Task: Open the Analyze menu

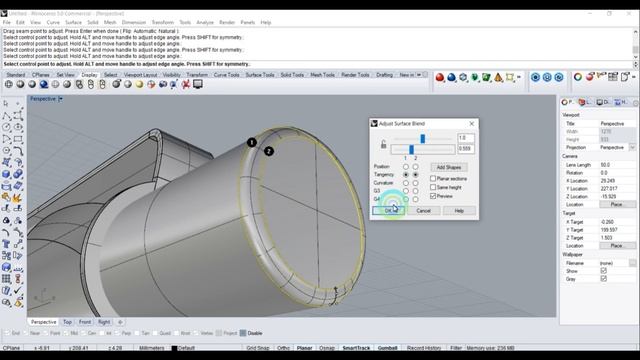Action: tap(205, 22)
